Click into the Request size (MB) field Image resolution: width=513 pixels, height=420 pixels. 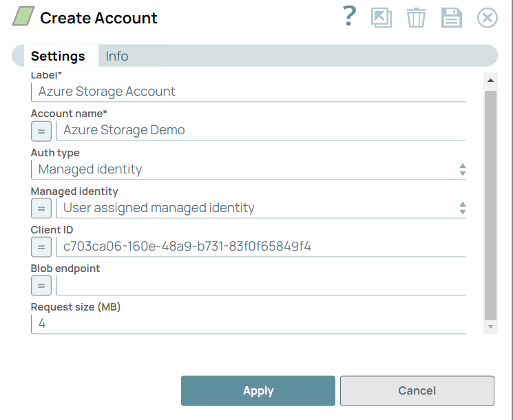click(x=248, y=324)
